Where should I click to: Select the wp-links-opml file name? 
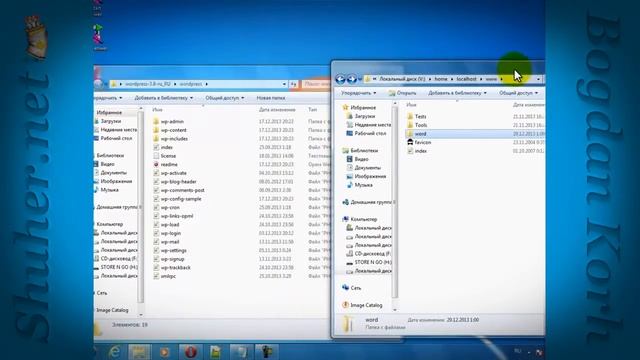point(177,216)
